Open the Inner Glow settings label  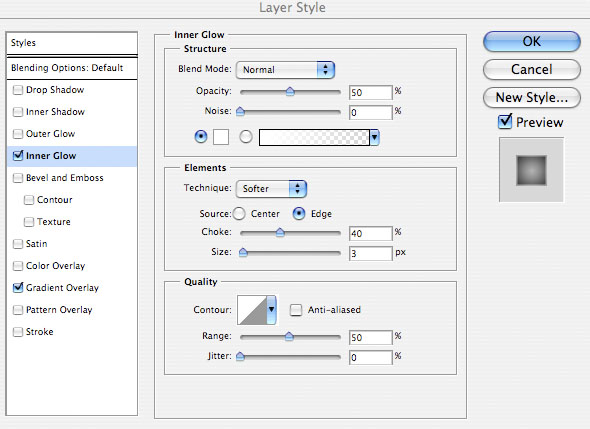click(51, 156)
